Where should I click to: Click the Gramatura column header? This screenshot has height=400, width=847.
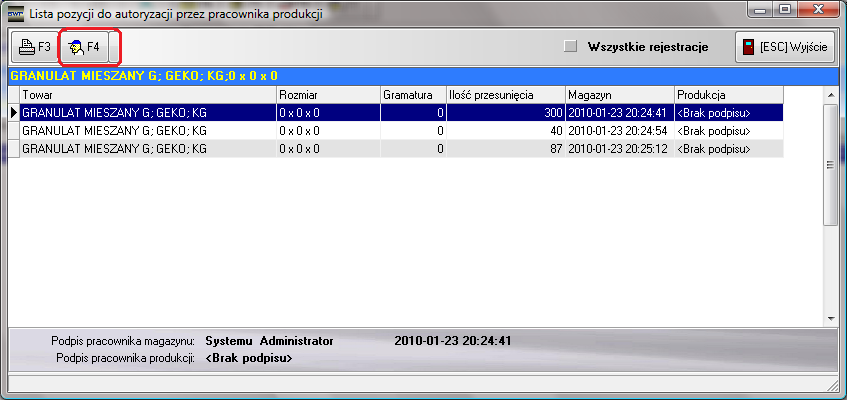[412, 94]
